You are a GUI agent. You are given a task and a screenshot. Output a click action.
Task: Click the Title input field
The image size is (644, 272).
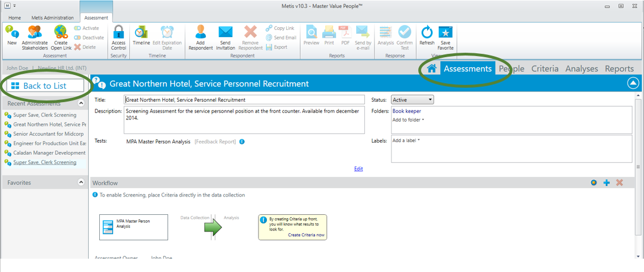pyautogui.click(x=244, y=100)
